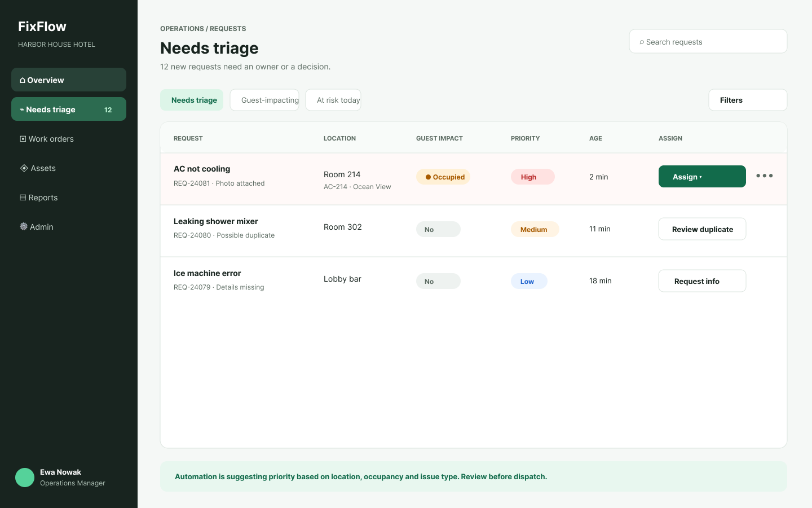Switch to the Guest-impacting tab
Viewport: 812px width, 508px height.
(x=264, y=100)
